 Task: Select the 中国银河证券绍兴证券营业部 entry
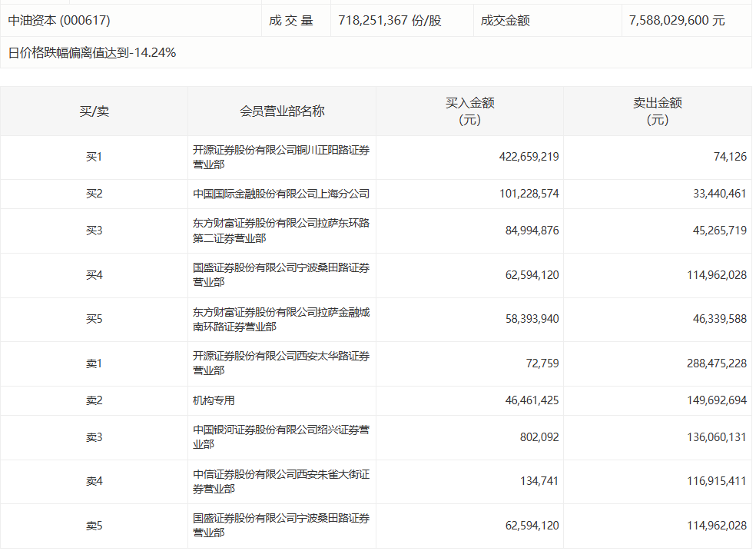coord(280,437)
